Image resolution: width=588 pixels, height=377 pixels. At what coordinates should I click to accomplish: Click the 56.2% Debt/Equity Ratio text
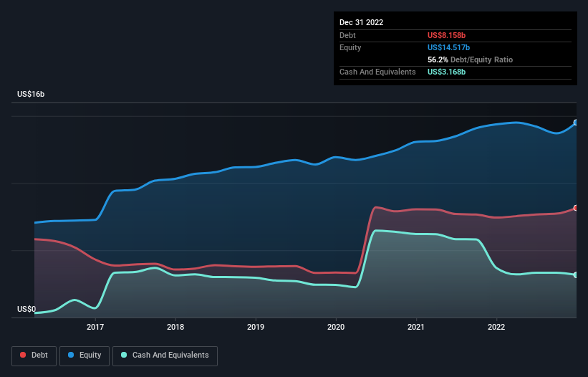point(470,59)
